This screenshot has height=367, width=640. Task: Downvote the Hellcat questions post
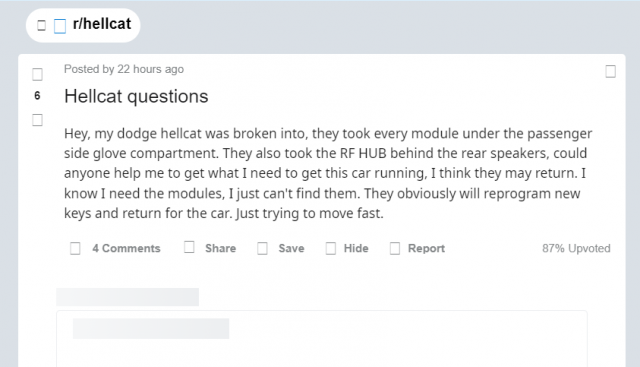pos(37,120)
